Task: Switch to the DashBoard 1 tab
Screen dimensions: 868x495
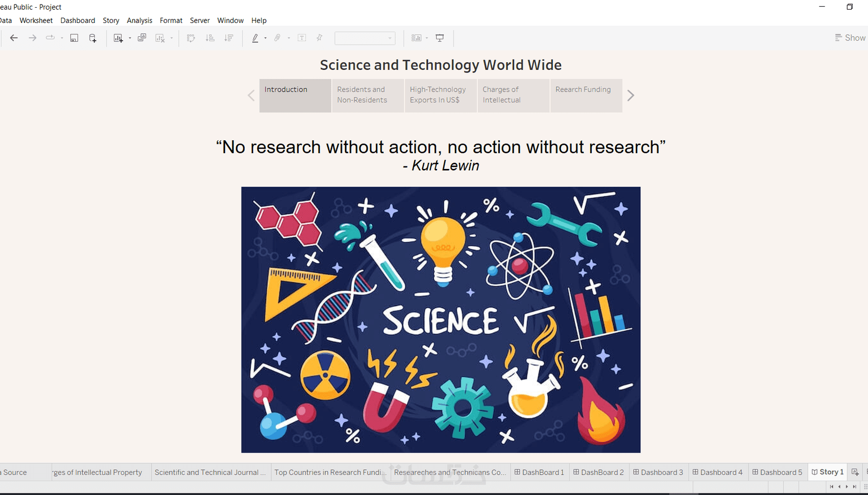Action: (539, 472)
